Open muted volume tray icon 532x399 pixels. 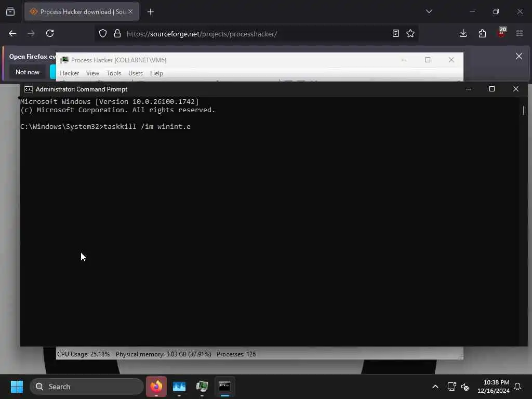click(465, 387)
